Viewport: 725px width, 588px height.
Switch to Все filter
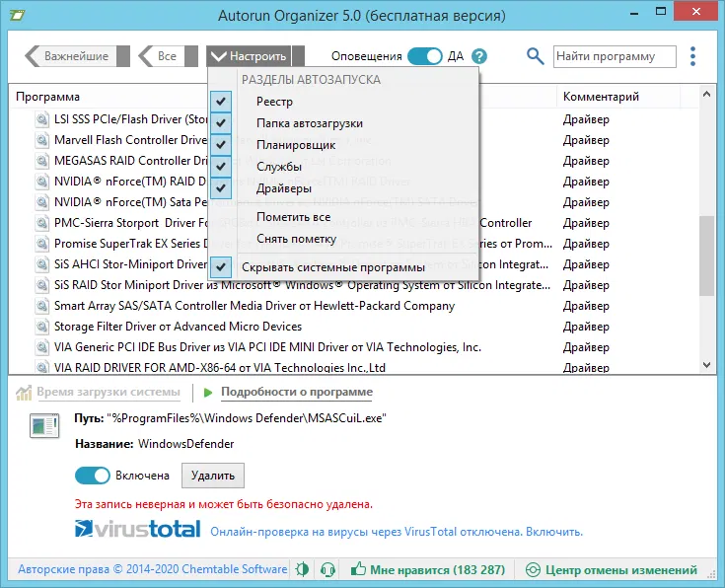point(161,56)
